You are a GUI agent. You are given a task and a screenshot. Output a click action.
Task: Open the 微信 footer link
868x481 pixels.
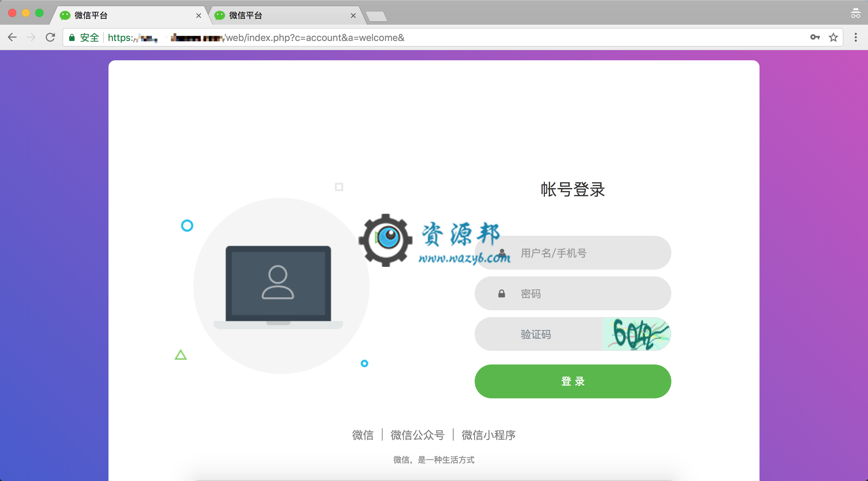(363, 435)
